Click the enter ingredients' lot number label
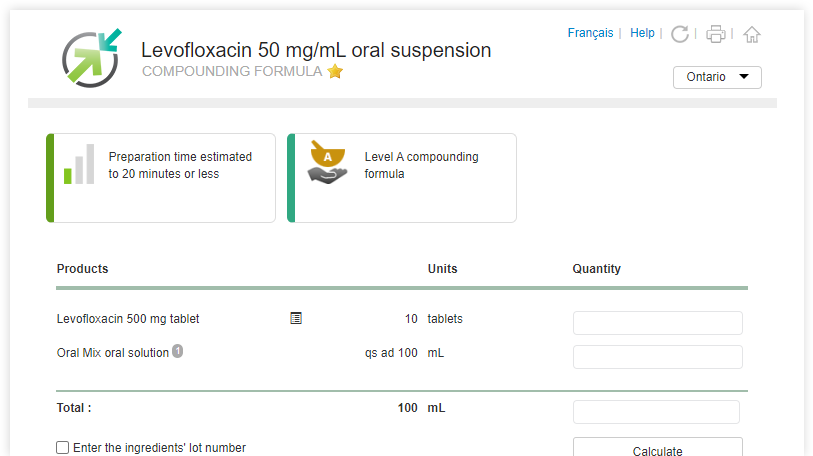This screenshot has height=456, width=813. point(159,448)
